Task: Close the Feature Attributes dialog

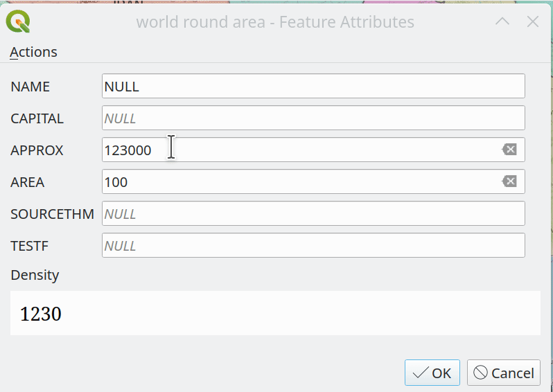Action: tap(533, 21)
